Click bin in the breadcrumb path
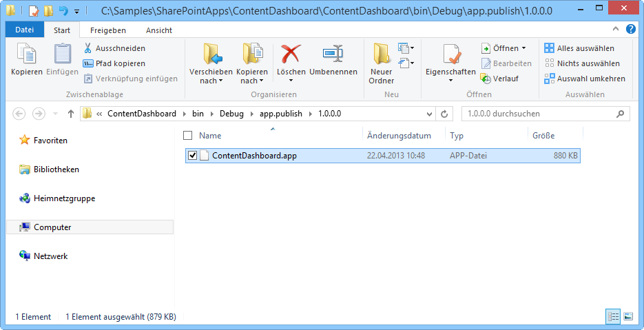The image size is (644, 330). pyautogui.click(x=198, y=114)
